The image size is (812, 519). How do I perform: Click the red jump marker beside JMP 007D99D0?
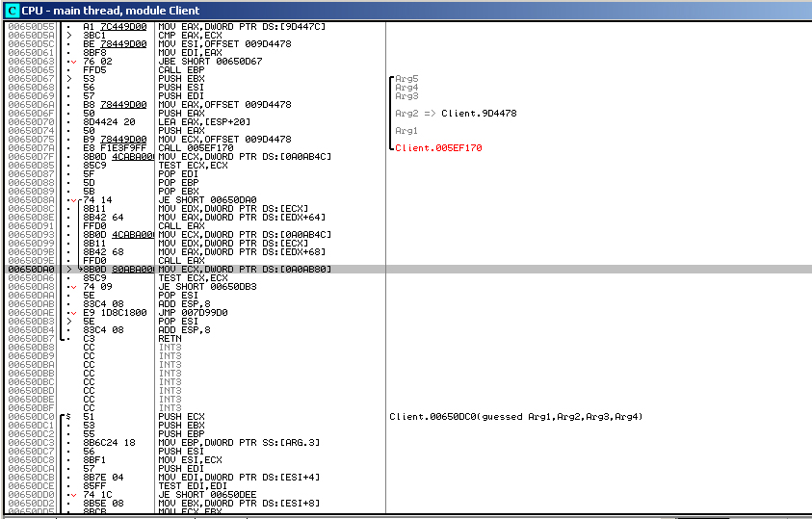coord(72,313)
